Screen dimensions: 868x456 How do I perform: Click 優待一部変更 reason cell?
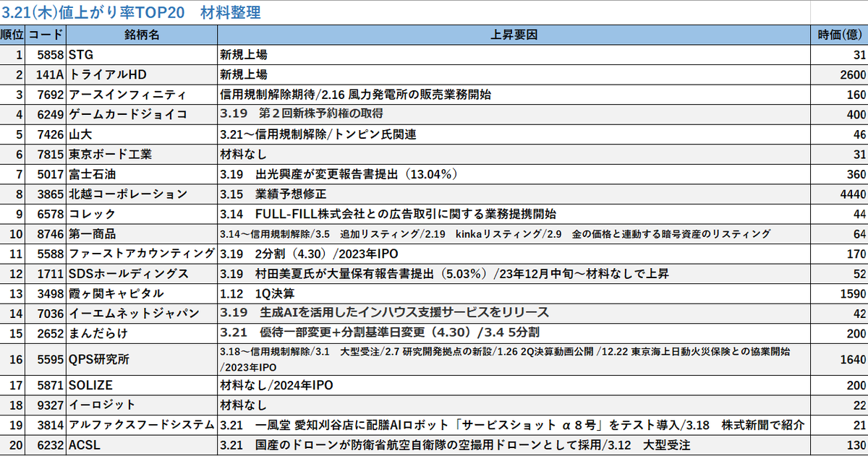(x=513, y=332)
